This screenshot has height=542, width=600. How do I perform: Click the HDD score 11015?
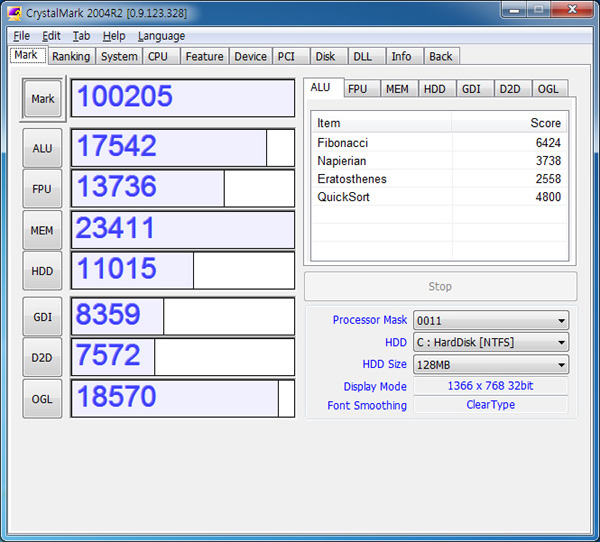[183, 270]
